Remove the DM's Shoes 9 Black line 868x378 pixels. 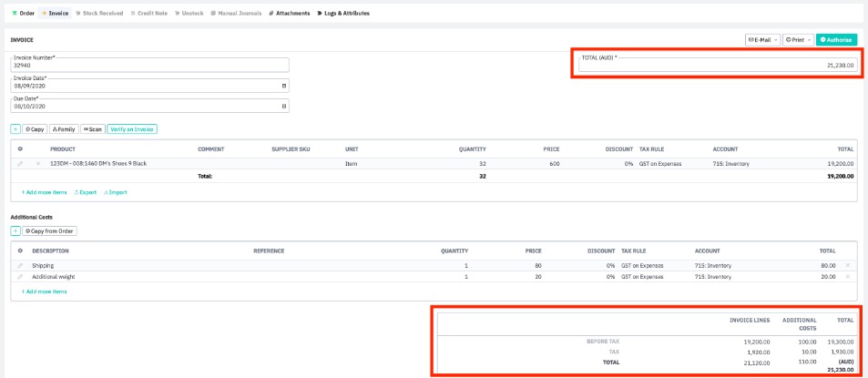coord(38,164)
